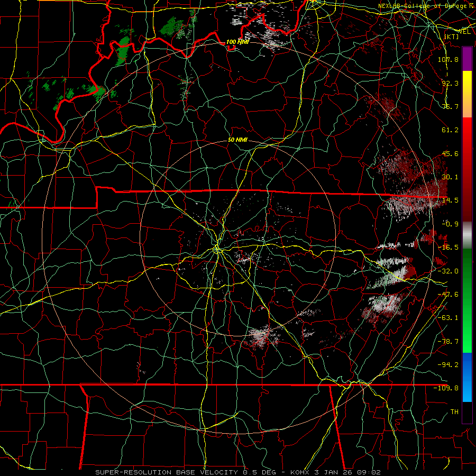Image resolution: width=476 pixels, height=476 pixels.
Task: Click the purple segment of the velocity color bar
Action: 467,59
